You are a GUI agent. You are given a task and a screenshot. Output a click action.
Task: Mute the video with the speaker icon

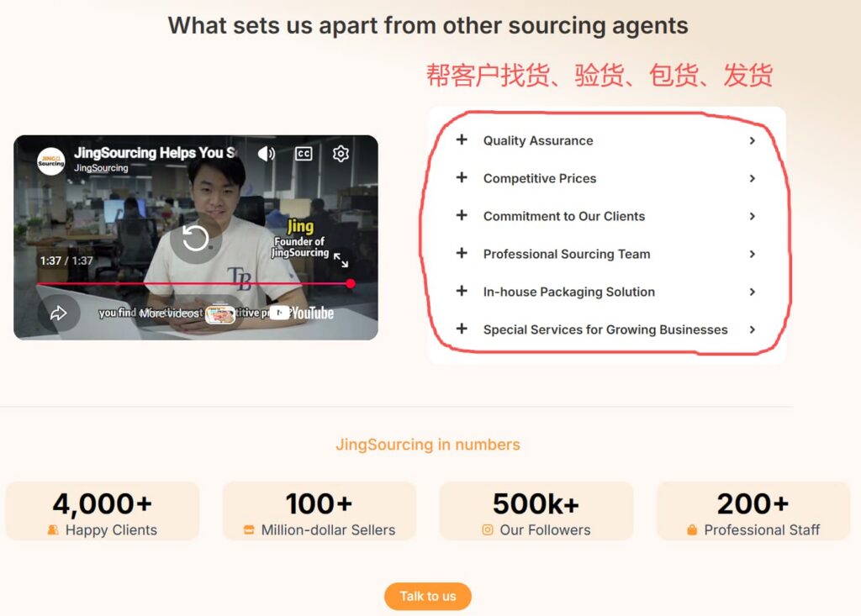267,154
